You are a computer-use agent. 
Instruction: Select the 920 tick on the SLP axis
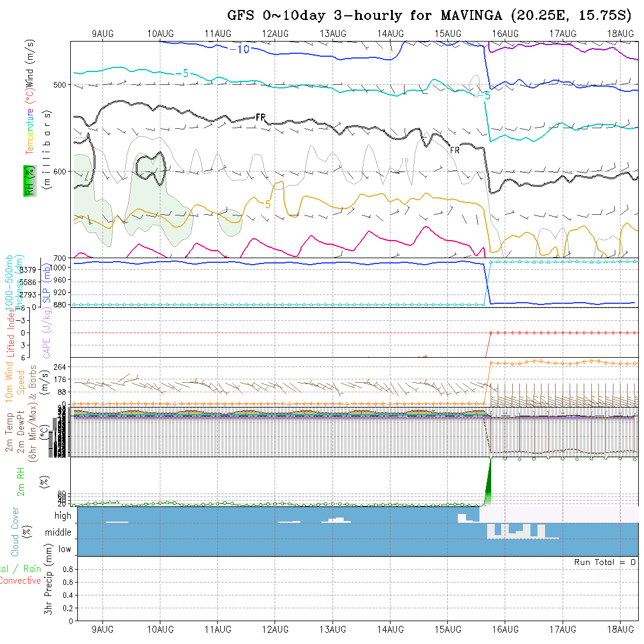click(x=60, y=292)
